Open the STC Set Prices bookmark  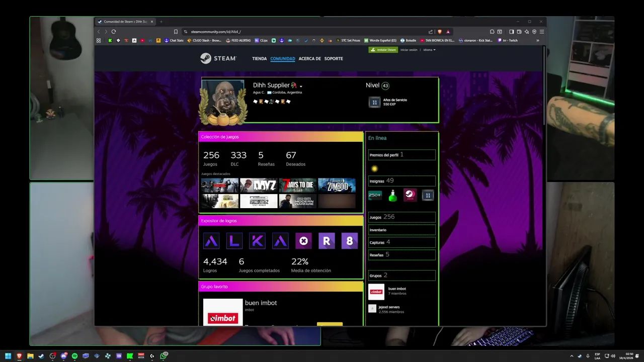click(x=348, y=40)
